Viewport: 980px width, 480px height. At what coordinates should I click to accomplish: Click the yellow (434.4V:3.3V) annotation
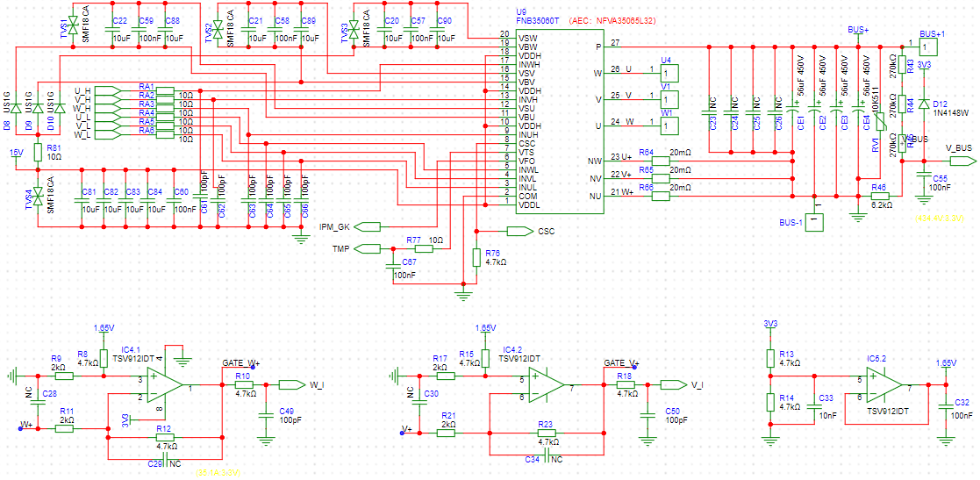941,219
